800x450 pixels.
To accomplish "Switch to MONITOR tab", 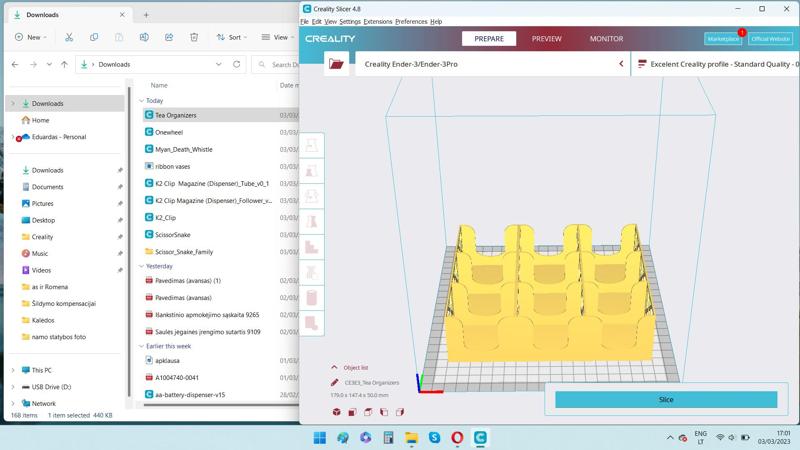I will pyautogui.click(x=606, y=39).
